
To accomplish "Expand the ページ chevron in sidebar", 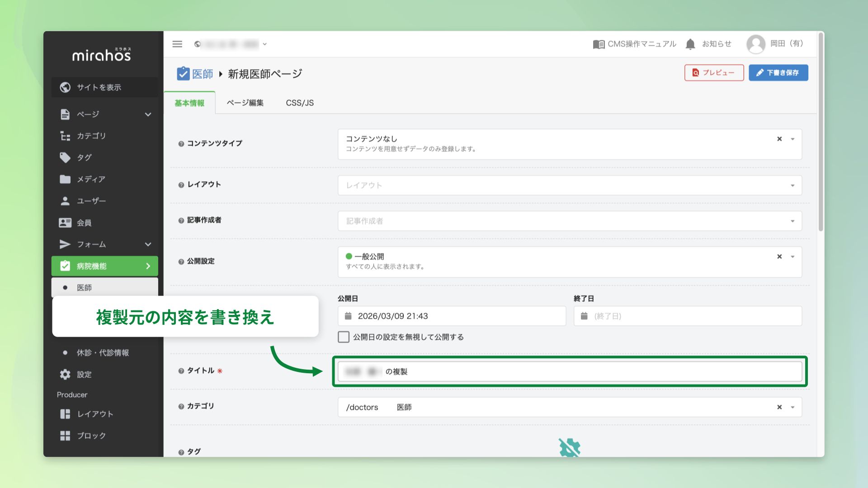I will (x=148, y=114).
